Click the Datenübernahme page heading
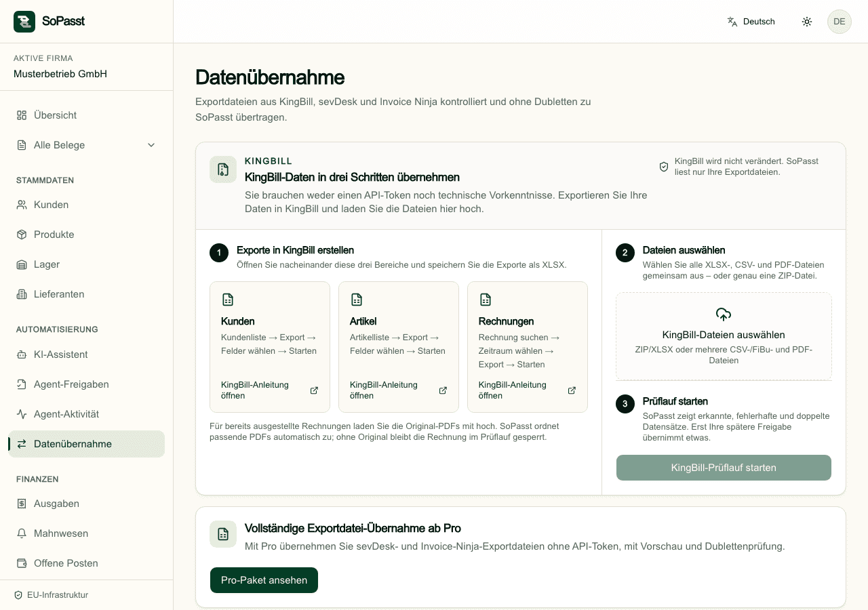Viewport: 868px width, 610px height. point(270,77)
